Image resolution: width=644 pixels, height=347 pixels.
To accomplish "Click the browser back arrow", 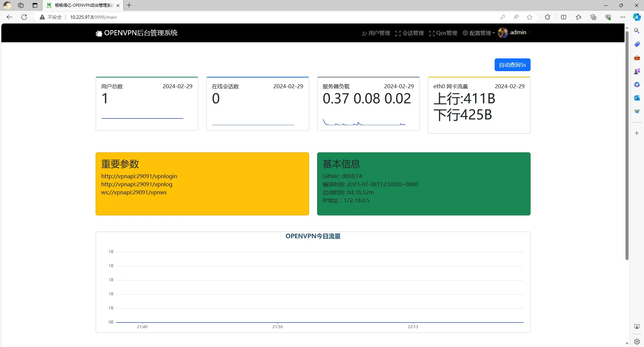I will pyautogui.click(x=9, y=17).
